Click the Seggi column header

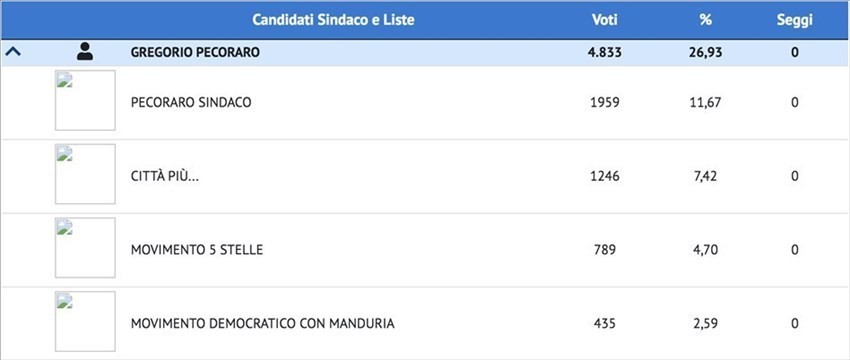(x=794, y=21)
